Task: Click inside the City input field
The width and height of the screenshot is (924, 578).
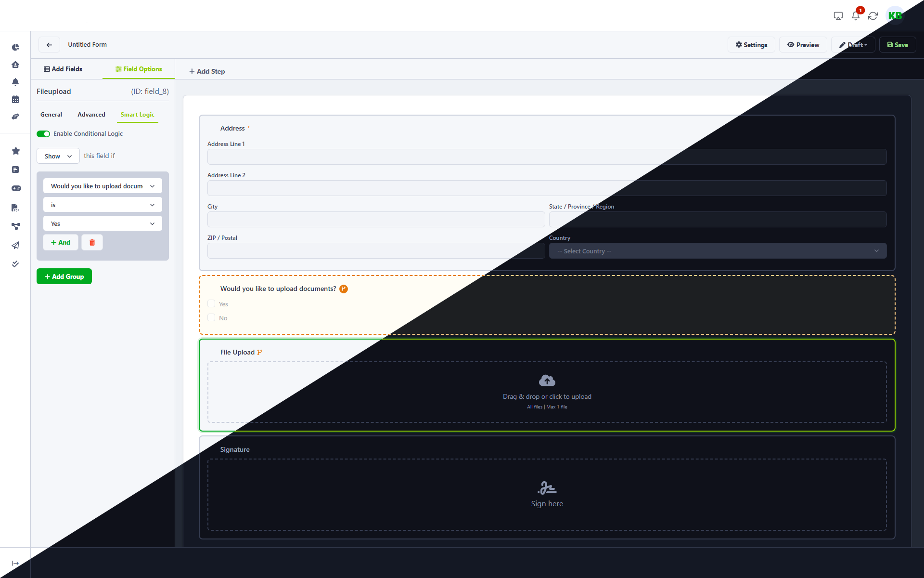Action: point(375,219)
